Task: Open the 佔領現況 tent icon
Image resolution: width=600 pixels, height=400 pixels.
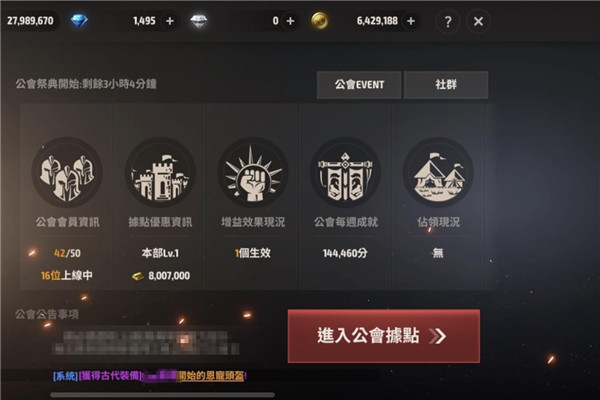Action: point(438,173)
